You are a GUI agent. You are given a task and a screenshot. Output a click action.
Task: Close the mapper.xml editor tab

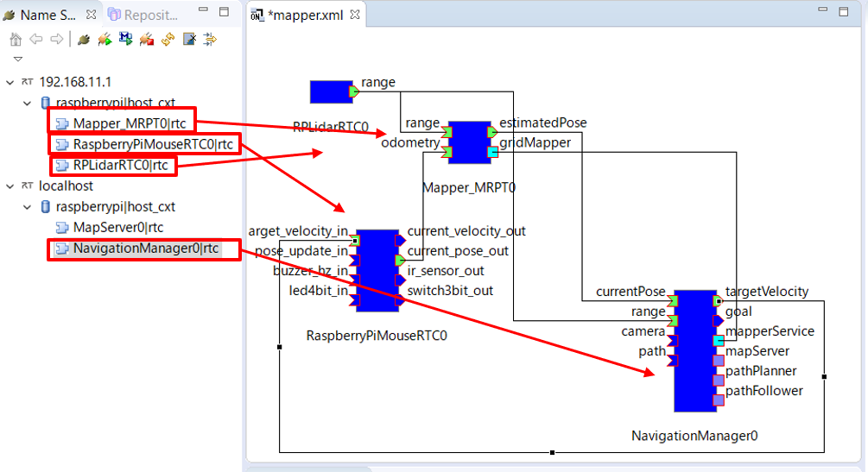tap(355, 15)
